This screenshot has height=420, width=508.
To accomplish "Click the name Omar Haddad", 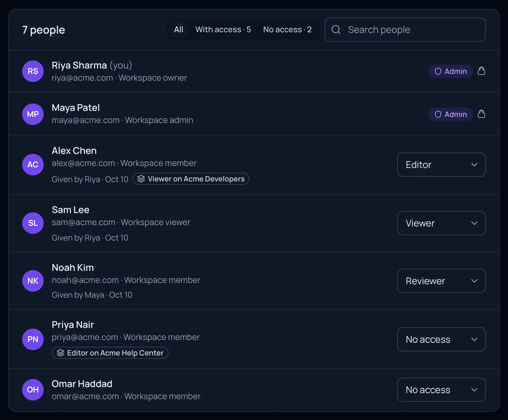I will [82, 384].
